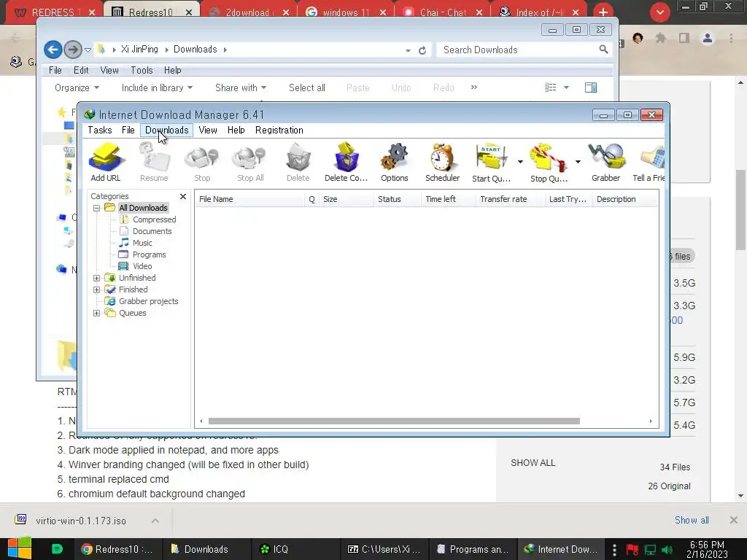Open the Grabber tool icon
747x560 pixels.
[606, 162]
